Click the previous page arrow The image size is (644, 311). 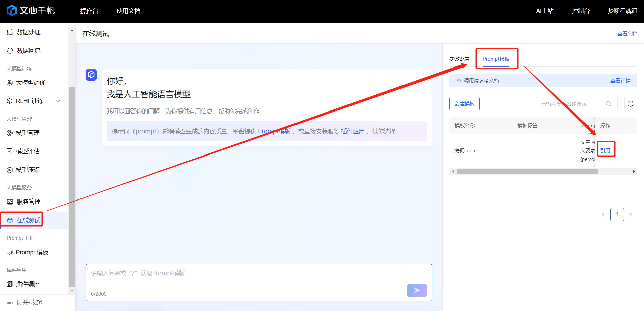tap(603, 215)
